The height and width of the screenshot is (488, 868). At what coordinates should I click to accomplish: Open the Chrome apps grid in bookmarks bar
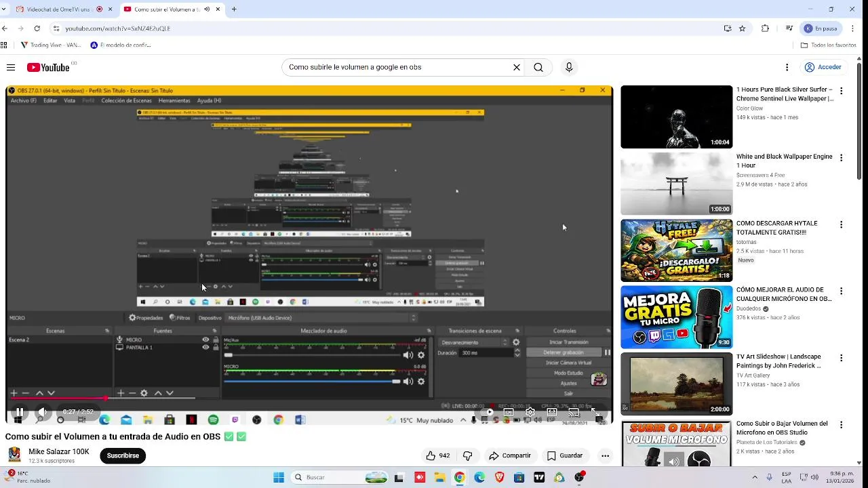coord(4,45)
